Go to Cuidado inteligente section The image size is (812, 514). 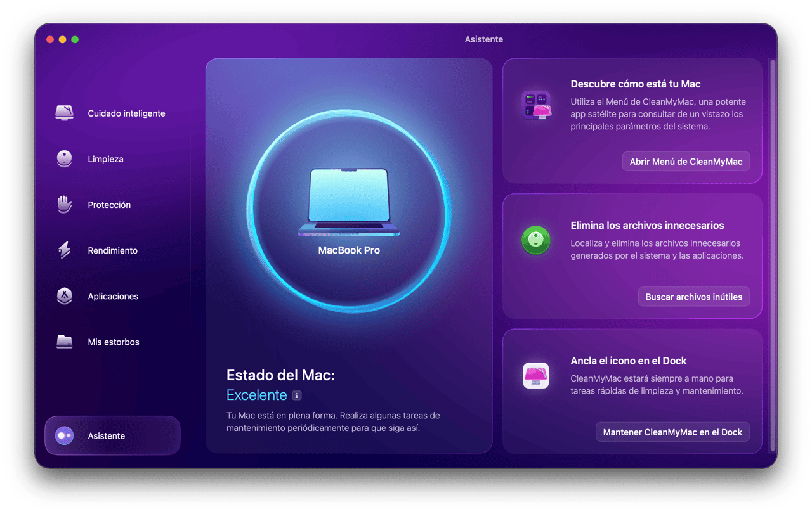click(126, 113)
